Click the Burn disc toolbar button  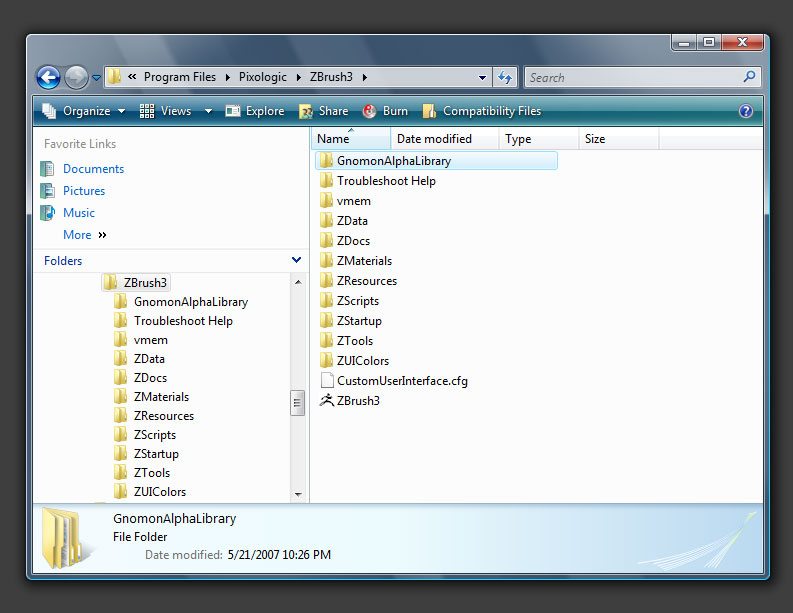tap(385, 111)
